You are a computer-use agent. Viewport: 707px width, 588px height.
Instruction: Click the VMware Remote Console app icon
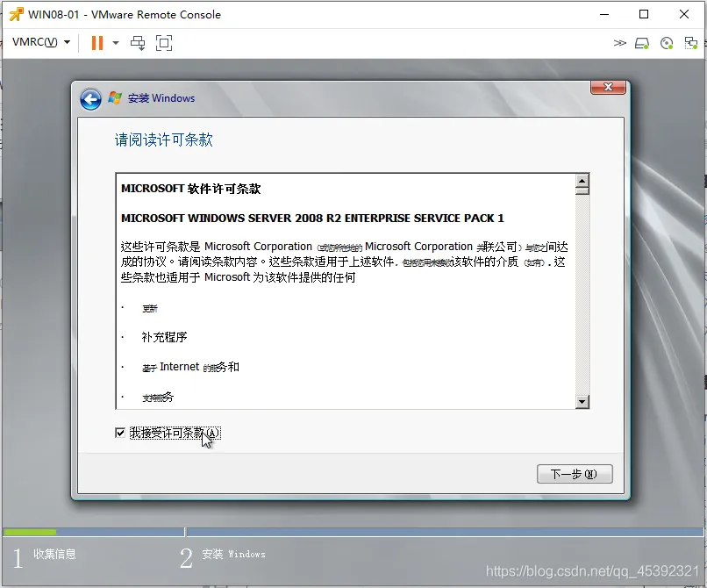pos(17,14)
